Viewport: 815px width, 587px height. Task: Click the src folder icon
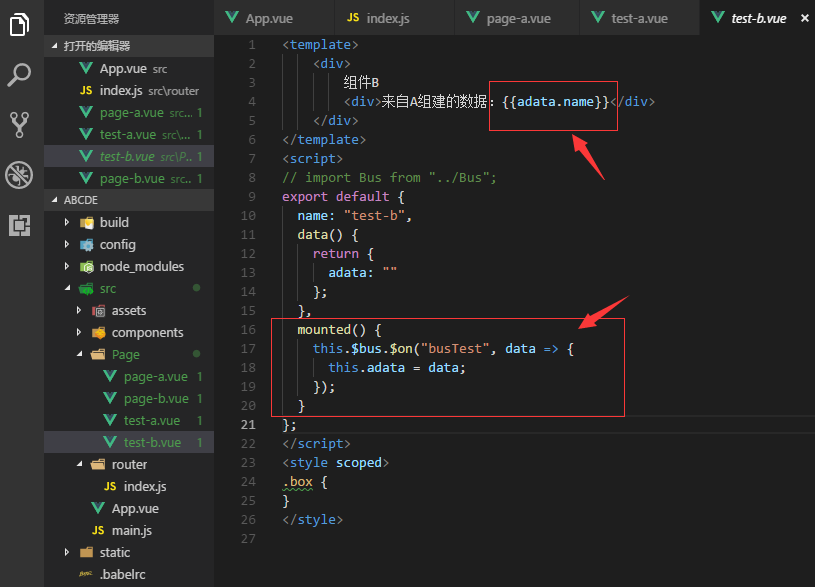[86, 289]
